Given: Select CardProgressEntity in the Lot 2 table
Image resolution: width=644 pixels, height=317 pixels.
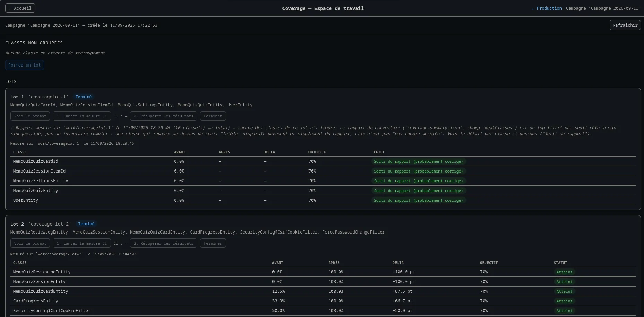Looking at the screenshot, I should 36,301.
